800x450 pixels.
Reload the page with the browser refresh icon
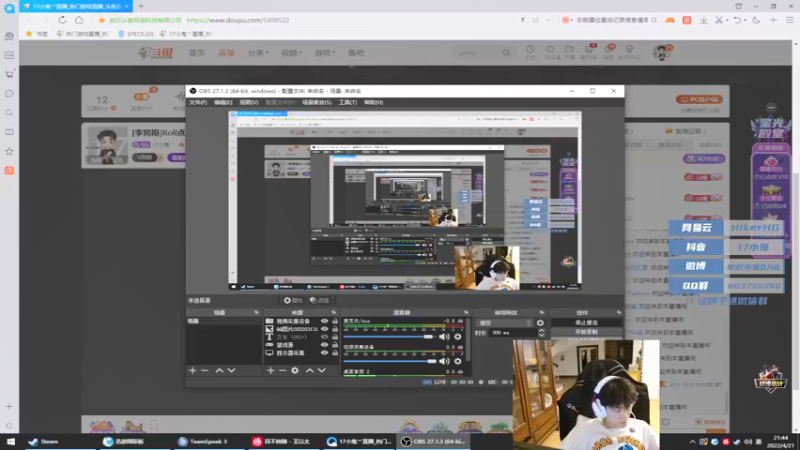point(62,20)
